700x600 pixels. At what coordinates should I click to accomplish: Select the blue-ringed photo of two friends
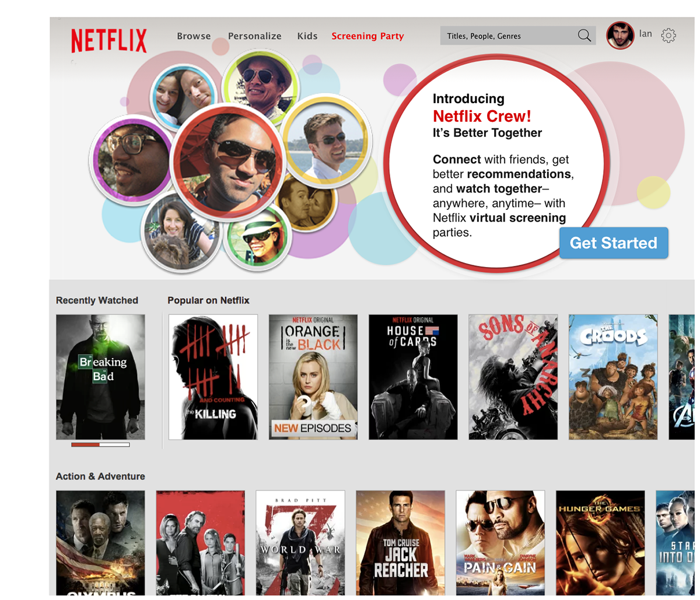point(183,97)
